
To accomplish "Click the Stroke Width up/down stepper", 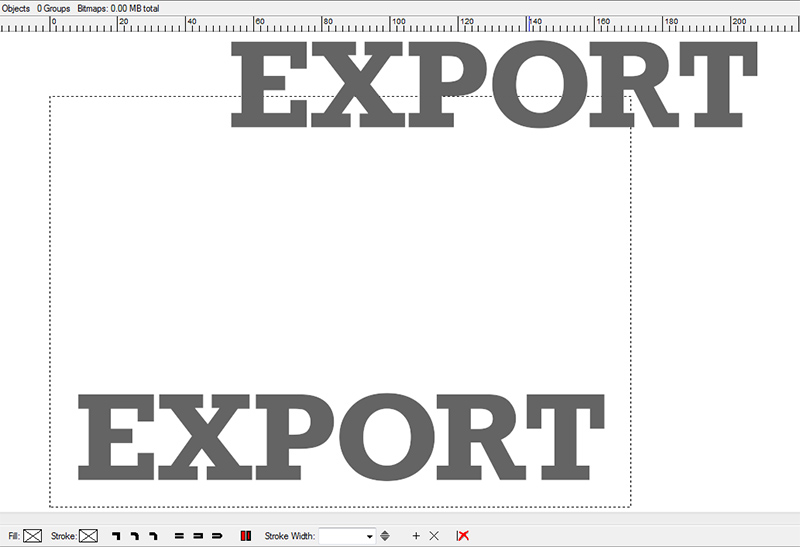I will pos(385,536).
